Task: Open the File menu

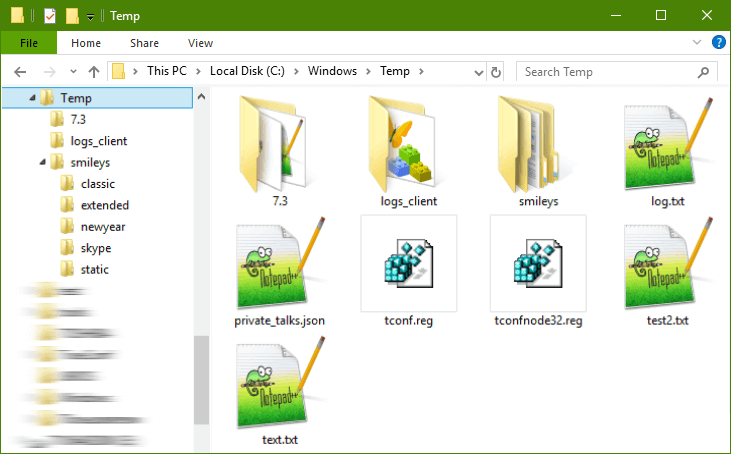Action: (x=29, y=43)
